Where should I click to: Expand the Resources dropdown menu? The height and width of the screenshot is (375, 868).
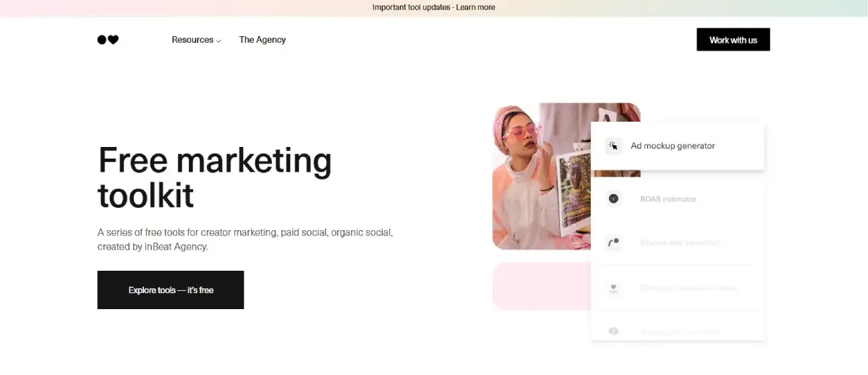pos(192,40)
